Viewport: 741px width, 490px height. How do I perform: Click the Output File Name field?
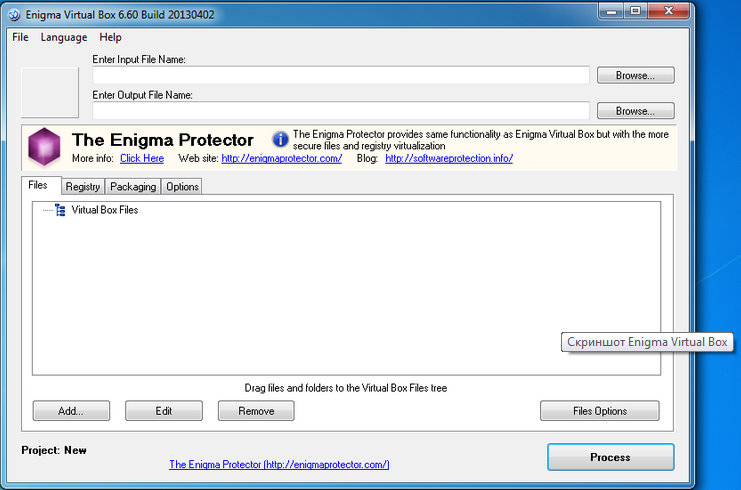(341, 111)
